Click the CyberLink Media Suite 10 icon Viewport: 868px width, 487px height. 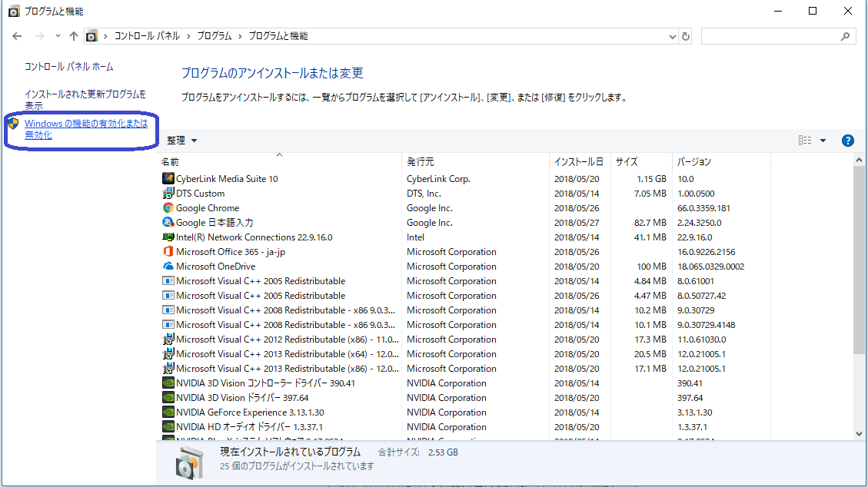pyautogui.click(x=168, y=178)
